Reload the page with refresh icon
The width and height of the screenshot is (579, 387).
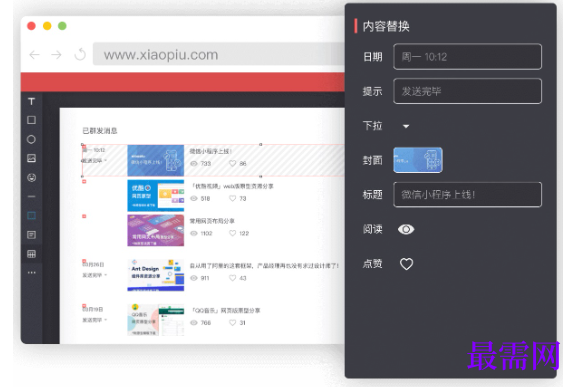[x=80, y=55]
